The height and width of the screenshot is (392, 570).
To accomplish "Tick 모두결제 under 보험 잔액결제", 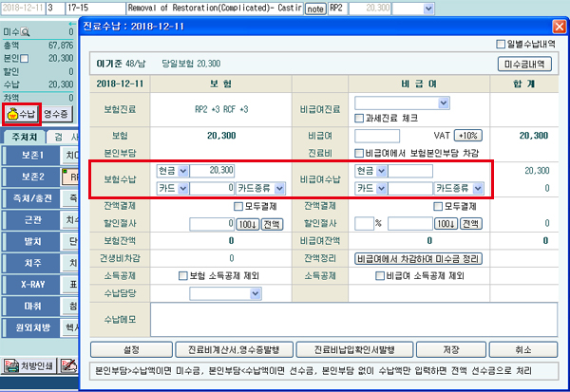I will tap(238, 206).
